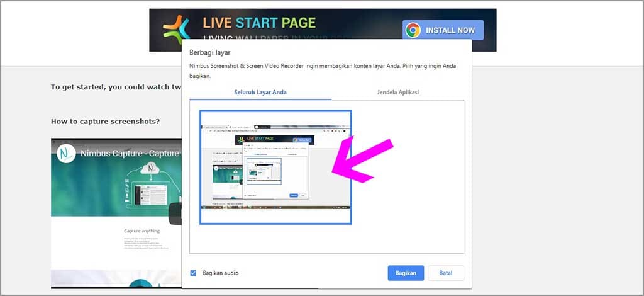Click the INSTALL NOW button in banner
Viewport: 644px width, 296px height.
[x=443, y=30]
